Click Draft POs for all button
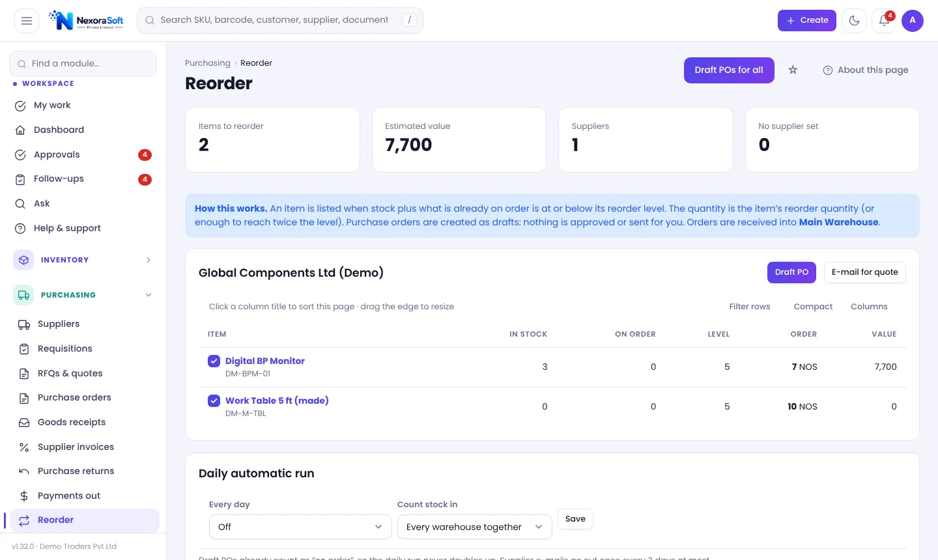The width and height of the screenshot is (938, 560). click(729, 70)
